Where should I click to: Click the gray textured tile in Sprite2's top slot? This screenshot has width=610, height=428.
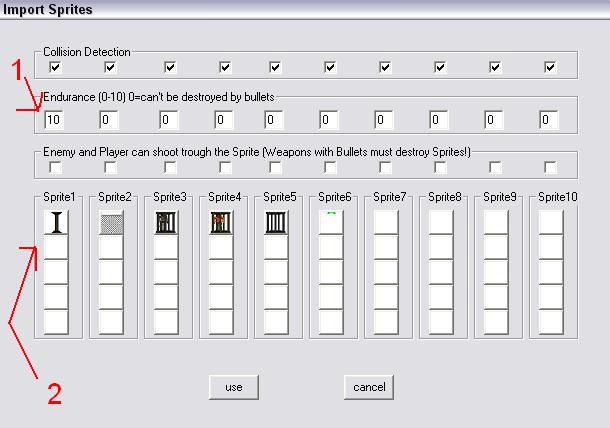[111, 222]
